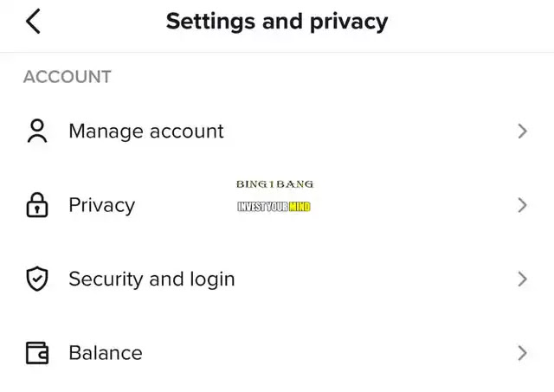554x392 pixels.
Task: Click the word 'and' in the page title
Action: click(x=280, y=22)
